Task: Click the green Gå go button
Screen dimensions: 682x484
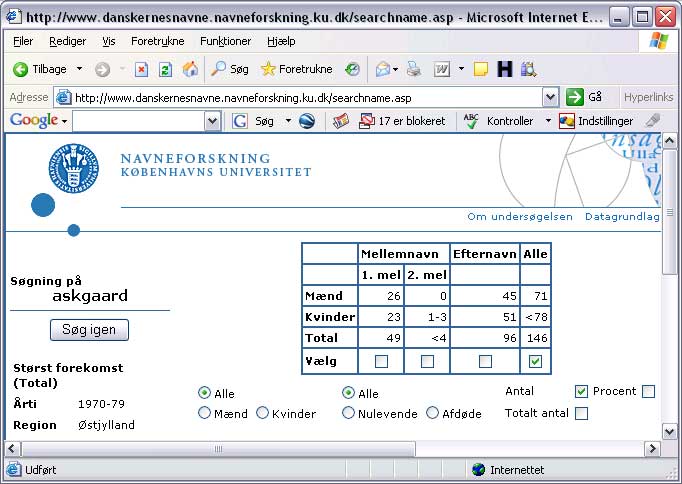Action: (x=585, y=97)
